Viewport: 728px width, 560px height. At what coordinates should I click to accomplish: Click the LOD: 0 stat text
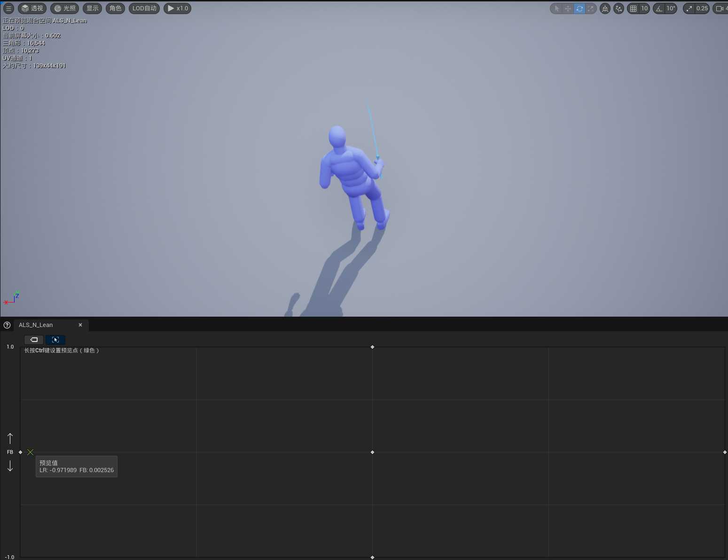pyautogui.click(x=13, y=28)
